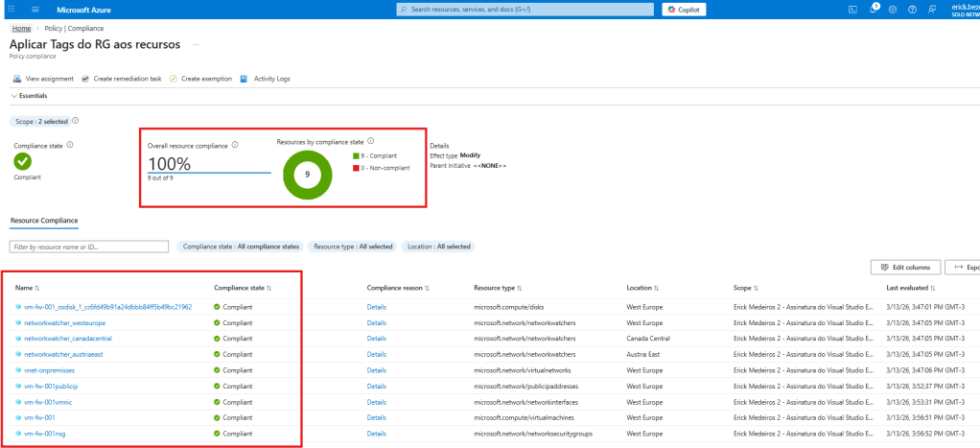Open the Compliance state filter dropdown

pos(239,247)
